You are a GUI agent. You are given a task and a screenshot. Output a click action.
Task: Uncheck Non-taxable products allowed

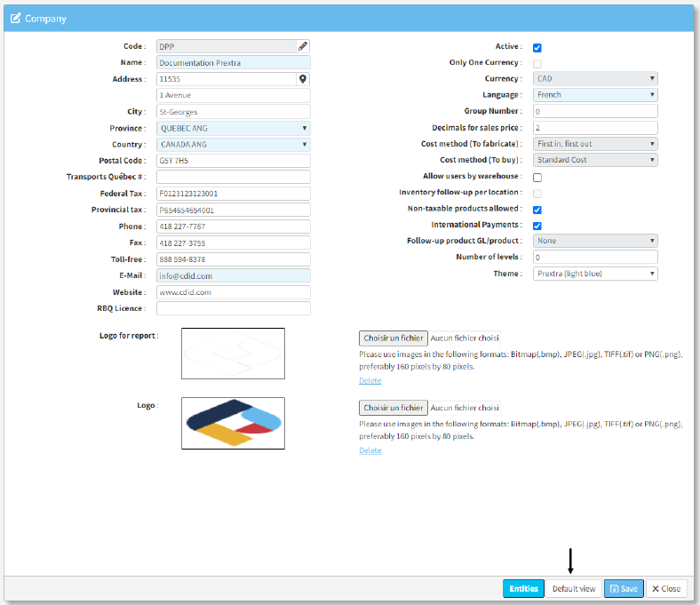pos(537,210)
